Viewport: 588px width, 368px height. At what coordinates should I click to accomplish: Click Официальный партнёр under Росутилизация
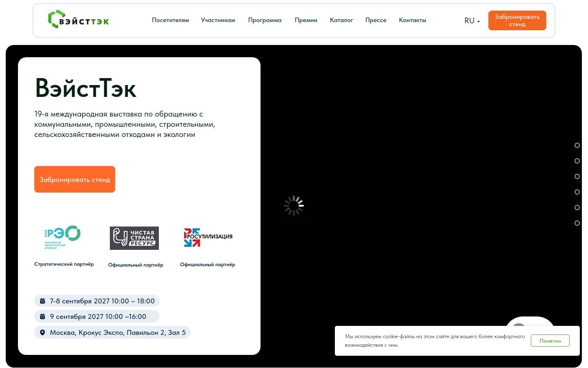[x=207, y=265]
